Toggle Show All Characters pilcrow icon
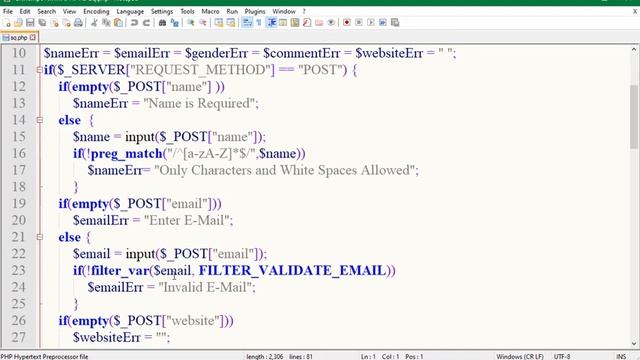 coord(259,23)
